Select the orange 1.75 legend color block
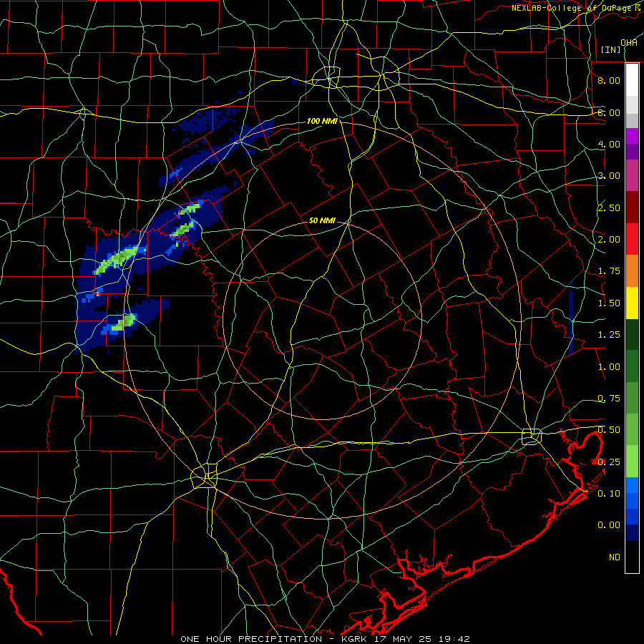644x644 pixels. (x=632, y=270)
